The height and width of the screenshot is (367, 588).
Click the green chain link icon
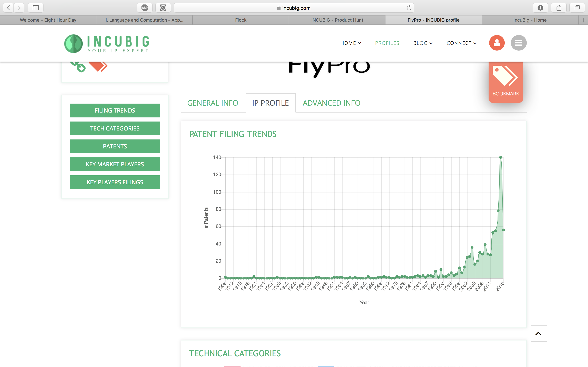click(78, 66)
